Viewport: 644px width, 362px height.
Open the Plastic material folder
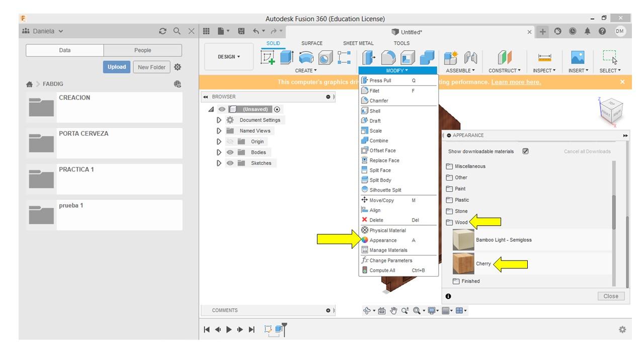pyautogui.click(x=457, y=200)
